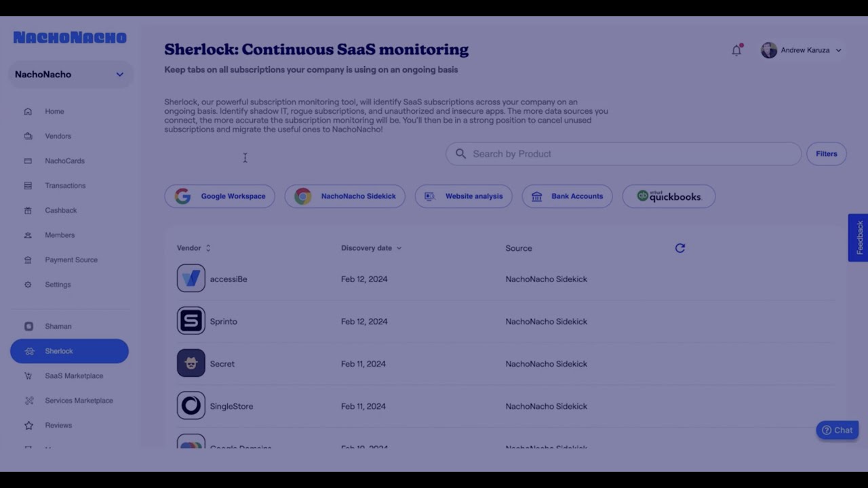Click Feb 11, 2024 in SingleStore row
The image size is (868, 488).
363,407
